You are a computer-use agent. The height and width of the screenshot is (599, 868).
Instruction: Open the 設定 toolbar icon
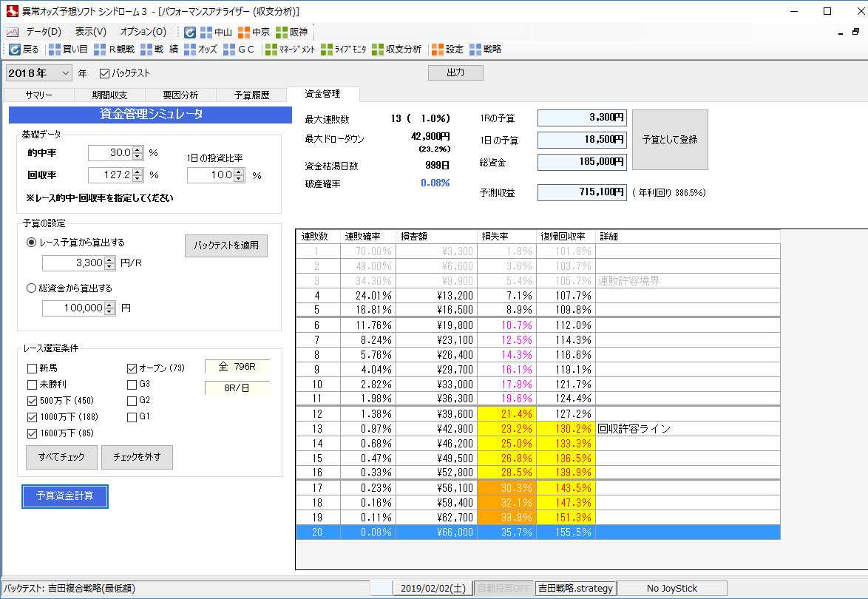[x=437, y=50]
